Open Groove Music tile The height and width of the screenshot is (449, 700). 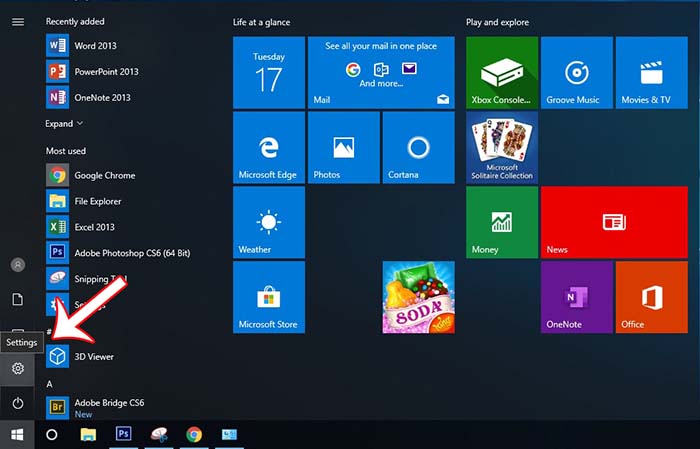pos(577,72)
